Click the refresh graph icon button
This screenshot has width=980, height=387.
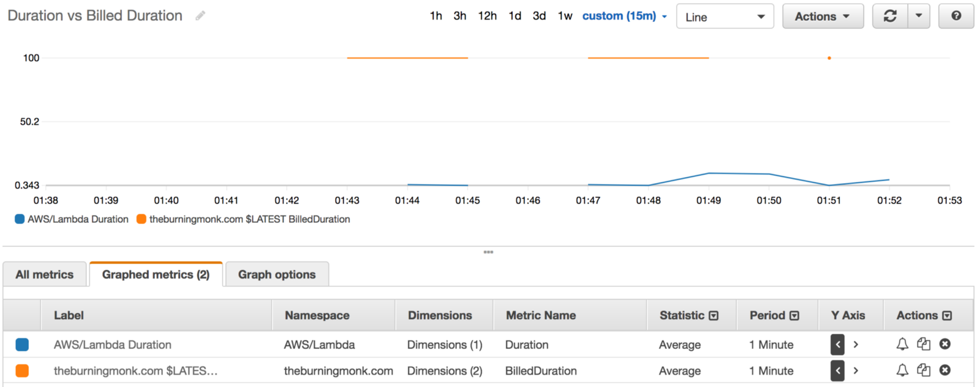(890, 17)
